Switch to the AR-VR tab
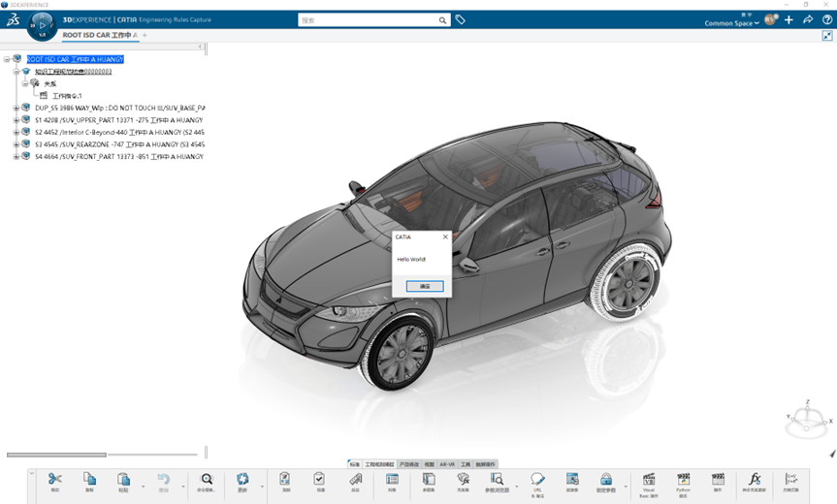The height and width of the screenshot is (504, 837). (447, 464)
